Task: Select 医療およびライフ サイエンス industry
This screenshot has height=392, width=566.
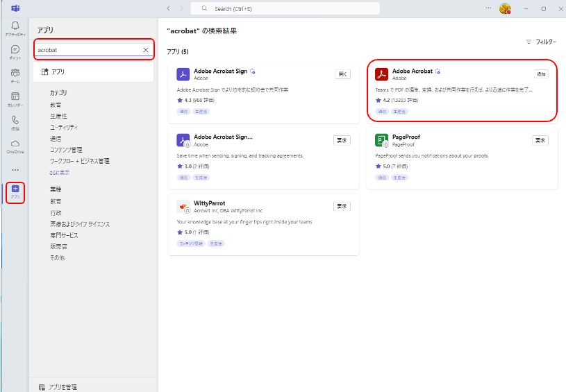Action: [80, 224]
